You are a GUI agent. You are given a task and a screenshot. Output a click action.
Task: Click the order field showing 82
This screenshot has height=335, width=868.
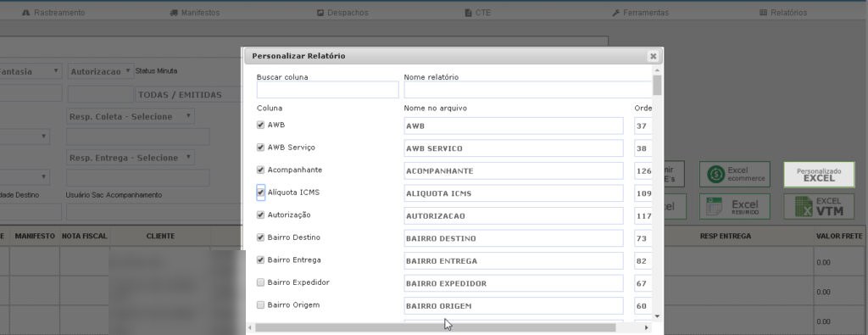(x=643, y=261)
